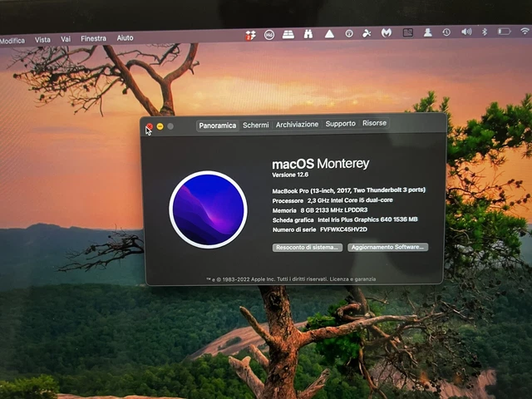Open the stacked-bars menu bar icon
The height and width of the screenshot is (399, 532).
(x=288, y=34)
